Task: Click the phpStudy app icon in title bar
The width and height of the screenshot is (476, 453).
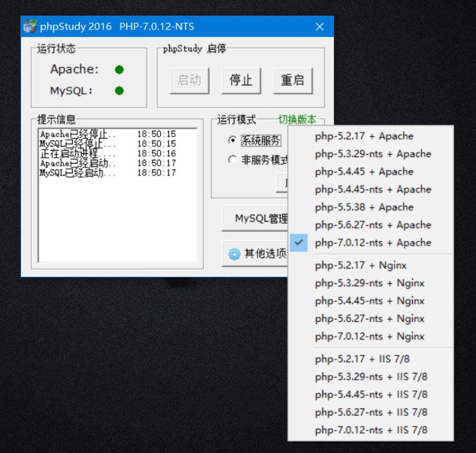Action: 30,27
